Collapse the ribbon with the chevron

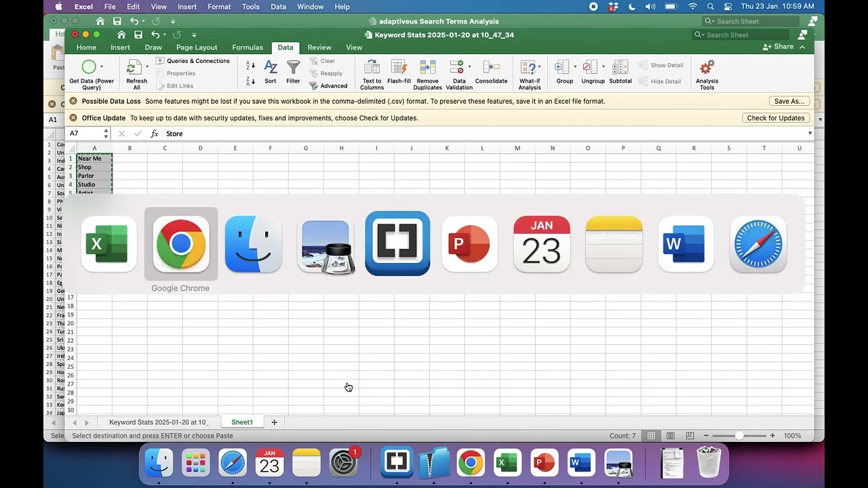point(802,47)
